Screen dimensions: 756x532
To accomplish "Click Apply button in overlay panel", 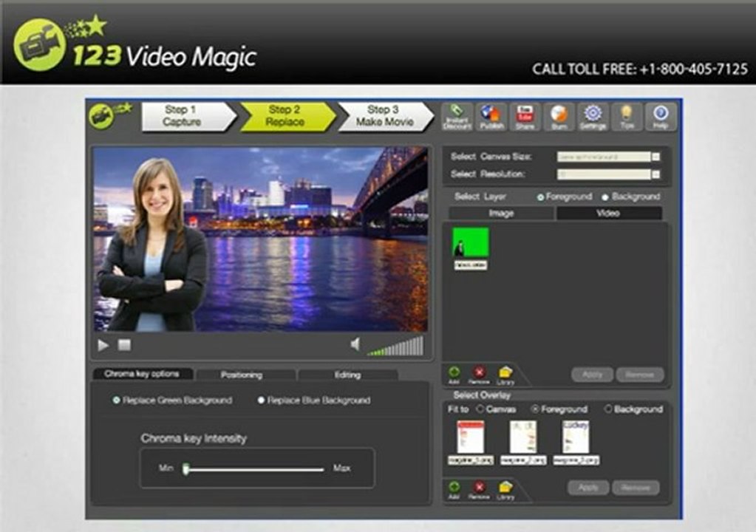I will (x=588, y=488).
